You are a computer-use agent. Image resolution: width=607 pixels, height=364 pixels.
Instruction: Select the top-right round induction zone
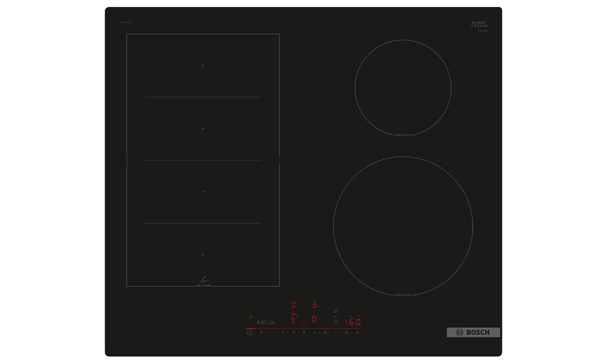403,88
